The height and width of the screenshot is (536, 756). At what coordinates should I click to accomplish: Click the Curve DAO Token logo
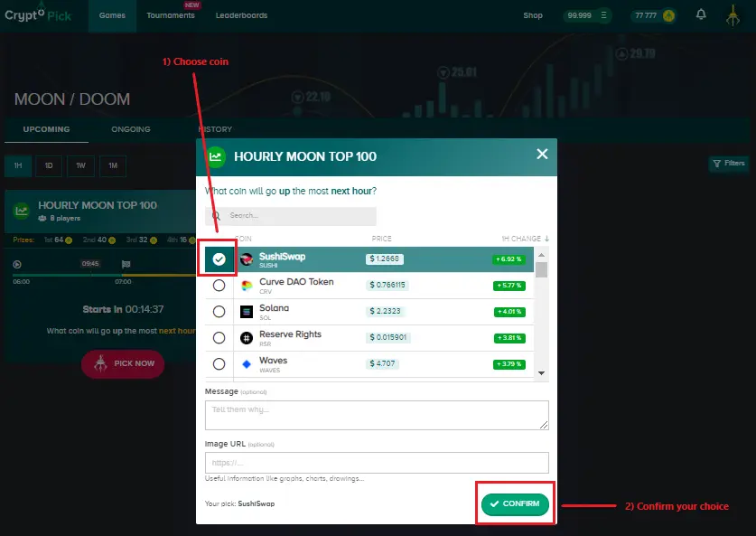point(247,286)
